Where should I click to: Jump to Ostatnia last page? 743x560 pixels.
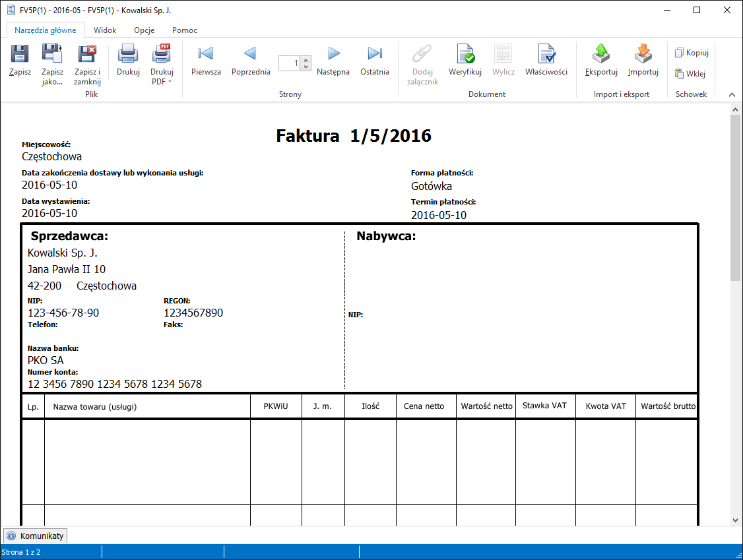pos(375,55)
